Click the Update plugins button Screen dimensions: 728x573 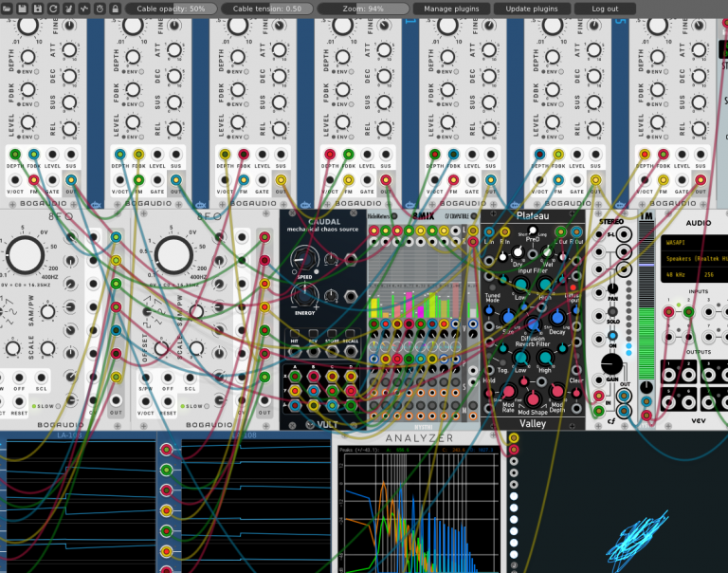(x=532, y=9)
